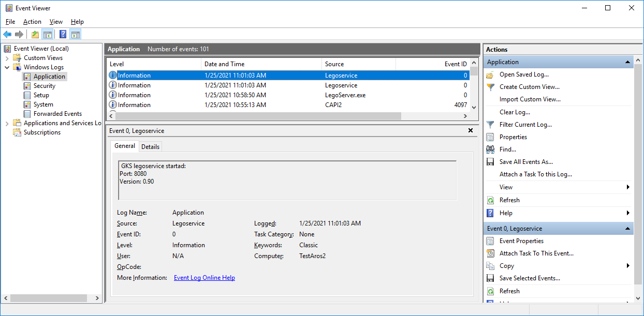Click Import Custom View... action
This screenshot has width=644, height=316.
(x=530, y=99)
